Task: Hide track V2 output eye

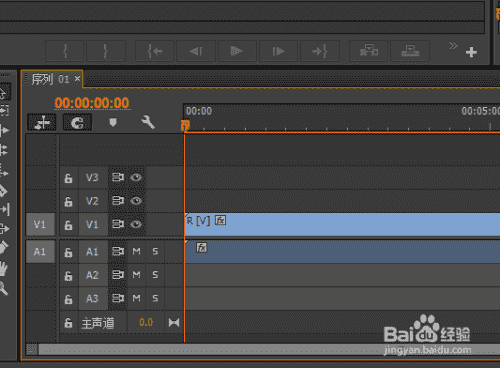Action: (x=136, y=201)
